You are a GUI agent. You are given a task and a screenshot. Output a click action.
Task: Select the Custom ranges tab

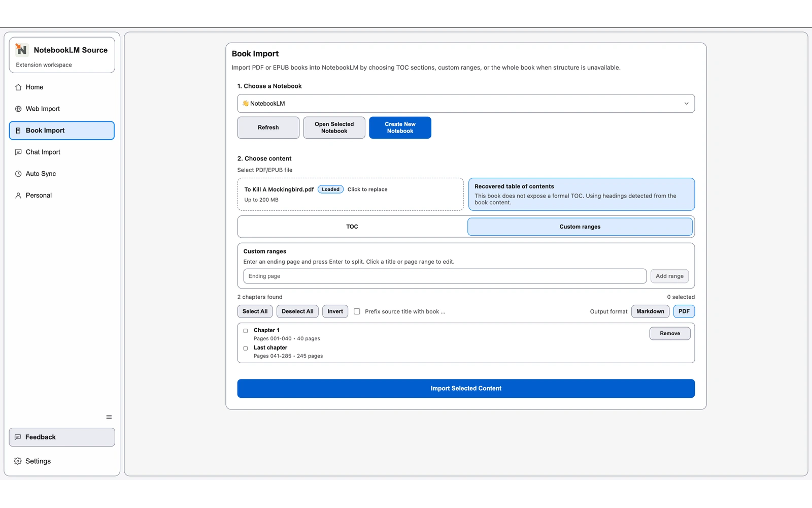(580, 227)
